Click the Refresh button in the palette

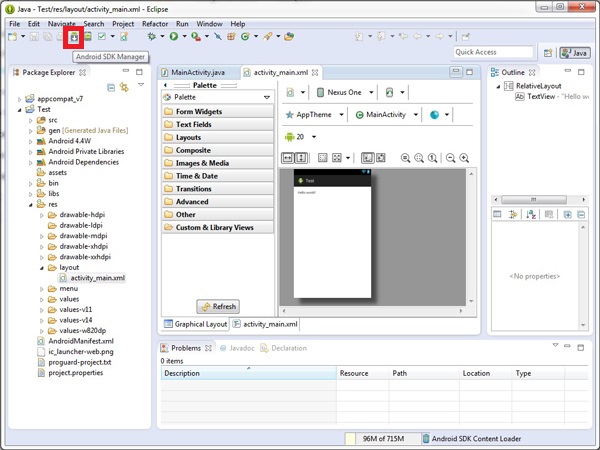(218, 307)
